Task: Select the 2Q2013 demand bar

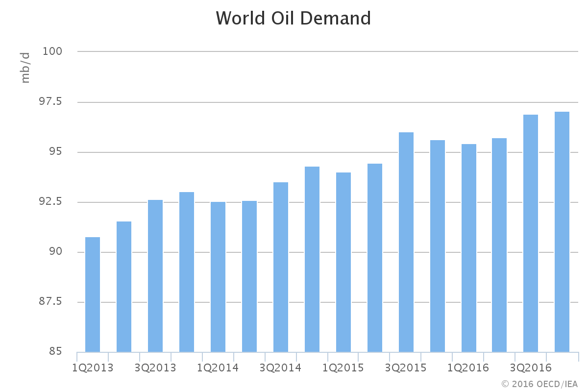Action: pos(124,287)
